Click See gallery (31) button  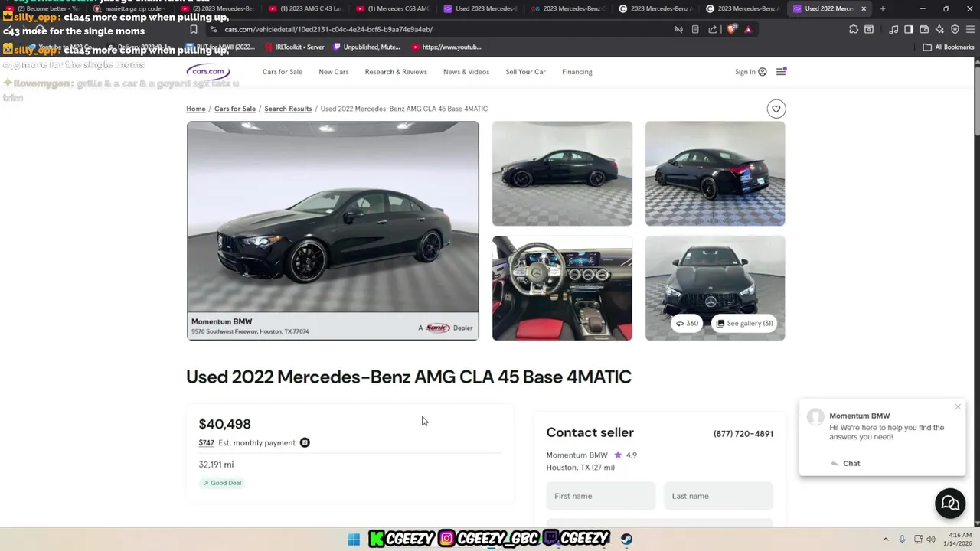743,323
